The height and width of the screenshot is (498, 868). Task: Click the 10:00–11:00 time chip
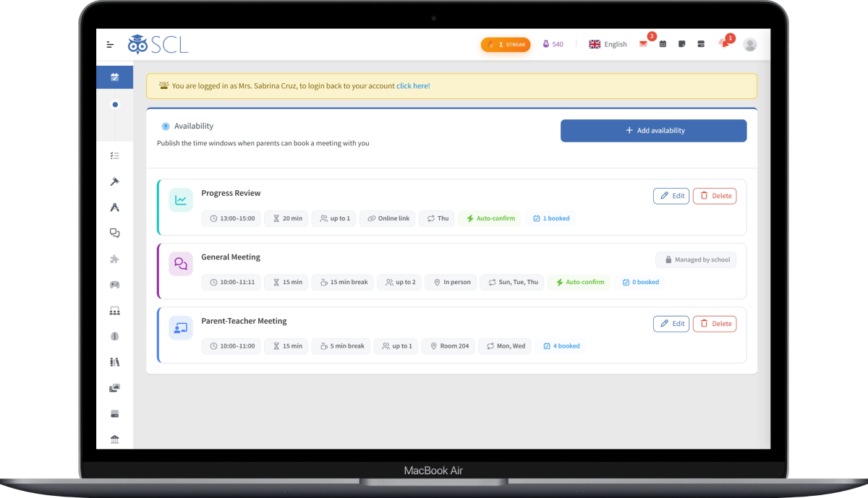(x=231, y=346)
